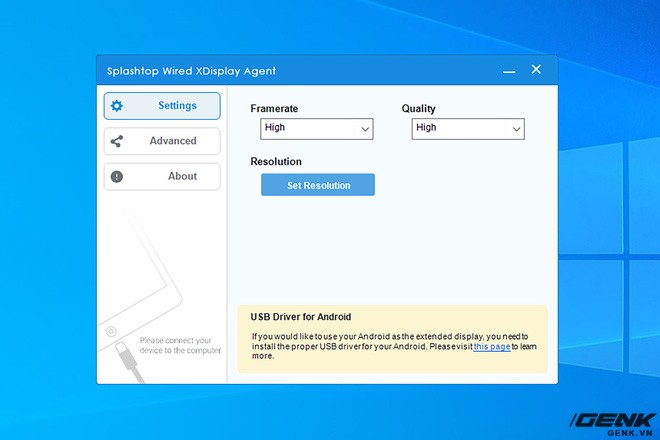660x440 pixels.
Task: Expand the Framerate dropdown arrow
Action: [365, 129]
